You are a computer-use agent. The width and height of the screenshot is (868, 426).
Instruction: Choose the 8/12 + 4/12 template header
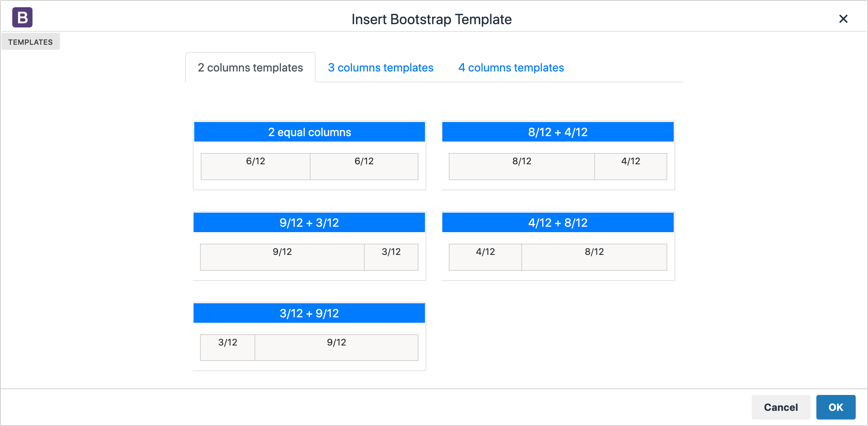point(558,132)
